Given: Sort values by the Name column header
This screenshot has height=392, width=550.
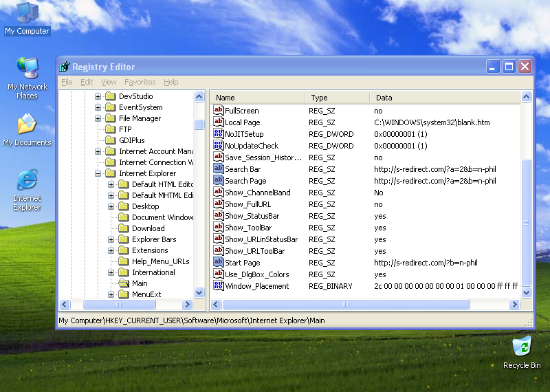Looking at the screenshot, I should point(257,98).
